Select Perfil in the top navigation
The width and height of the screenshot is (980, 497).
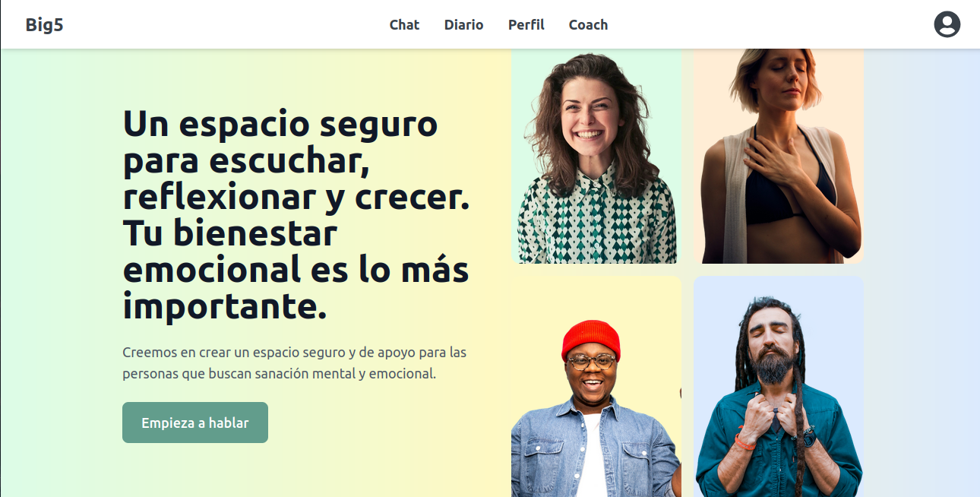tap(526, 24)
